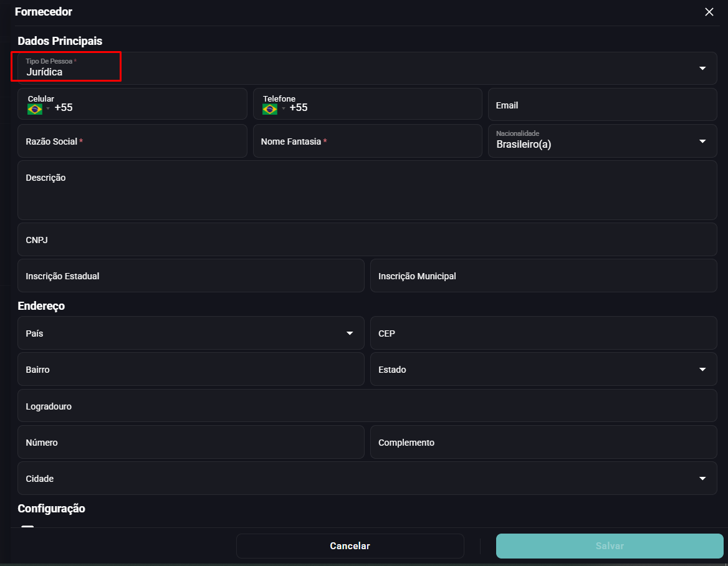Screen dimensions: 728x566
Task: Toggle the checkbox under Configuração
Action: [x=27, y=527]
